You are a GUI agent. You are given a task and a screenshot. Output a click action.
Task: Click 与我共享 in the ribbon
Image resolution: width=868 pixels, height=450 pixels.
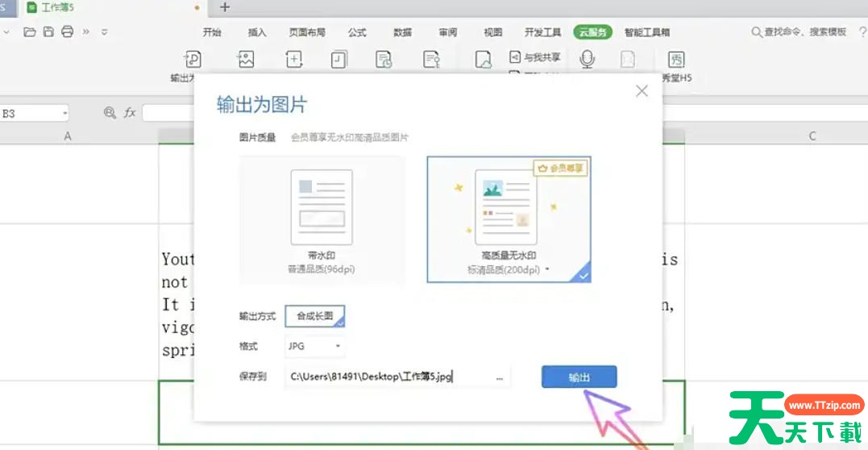[x=535, y=57]
